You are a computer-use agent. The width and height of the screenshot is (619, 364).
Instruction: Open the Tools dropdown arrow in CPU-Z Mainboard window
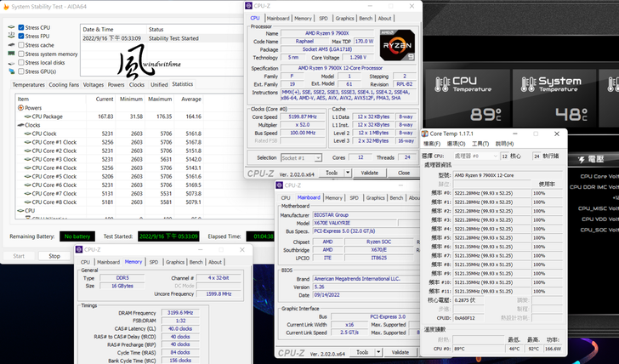click(378, 352)
